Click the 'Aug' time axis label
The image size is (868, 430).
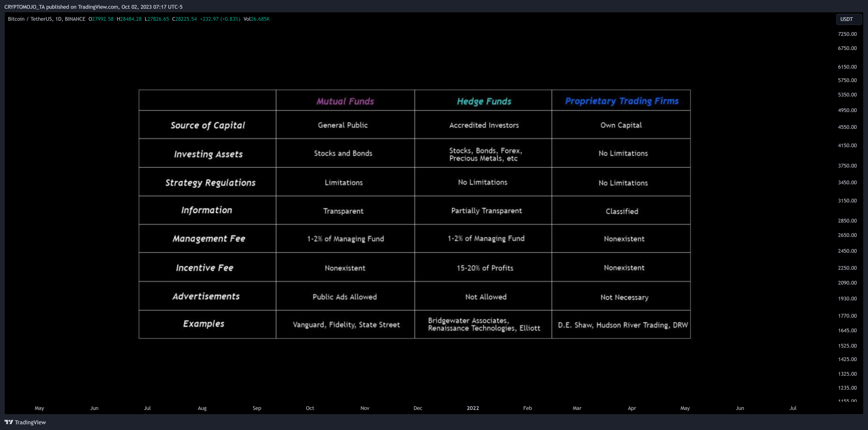(202, 408)
